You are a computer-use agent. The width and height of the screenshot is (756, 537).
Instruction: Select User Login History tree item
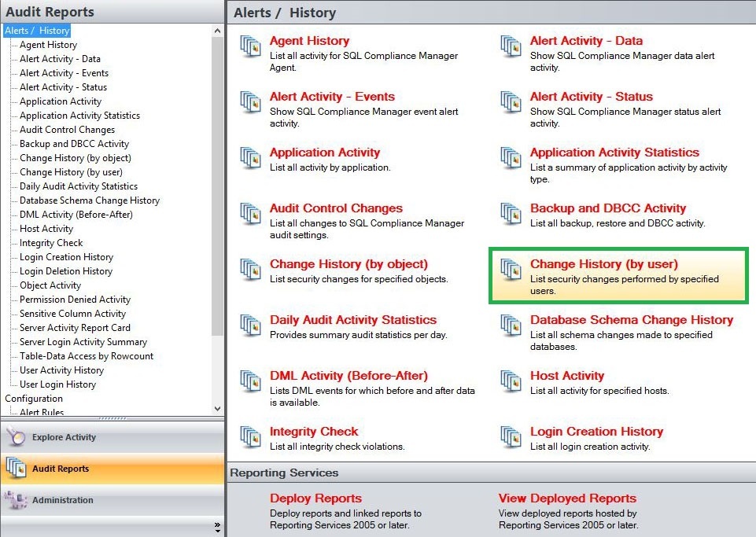[58, 384]
